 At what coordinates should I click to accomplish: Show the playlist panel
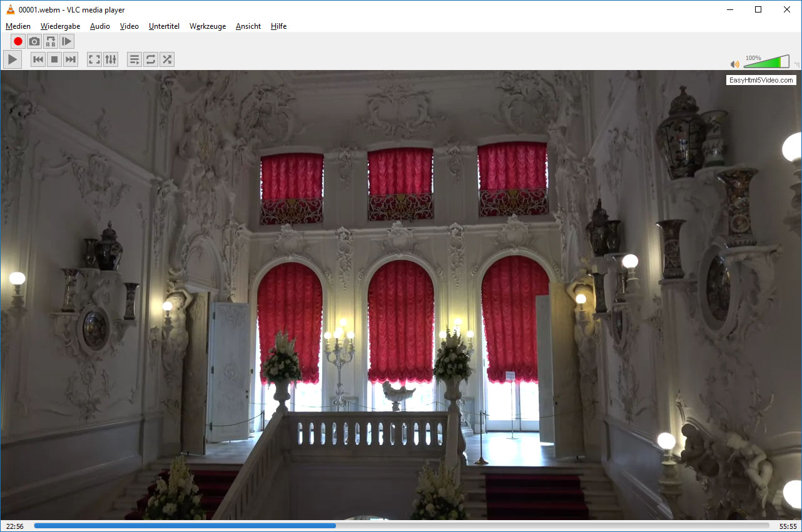[135, 59]
